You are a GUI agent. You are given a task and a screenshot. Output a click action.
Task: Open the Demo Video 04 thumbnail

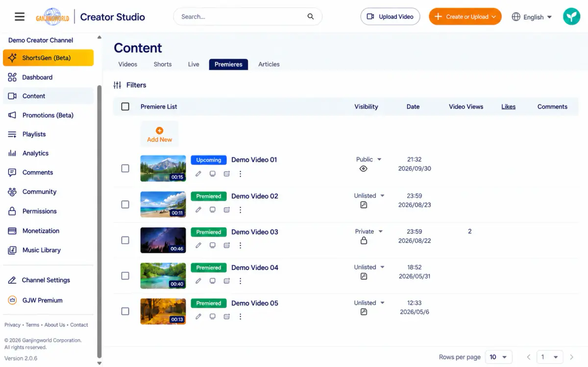[163, 276]
